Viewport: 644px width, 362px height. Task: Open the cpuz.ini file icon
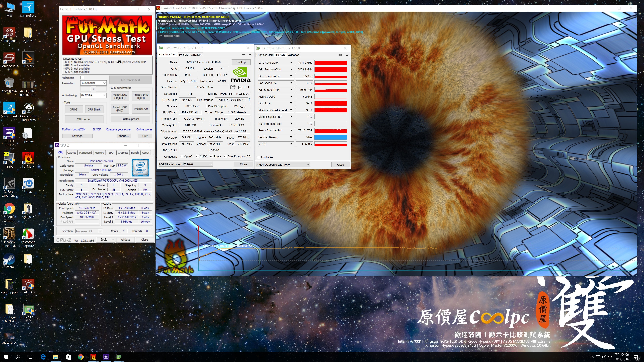point(28,135)
